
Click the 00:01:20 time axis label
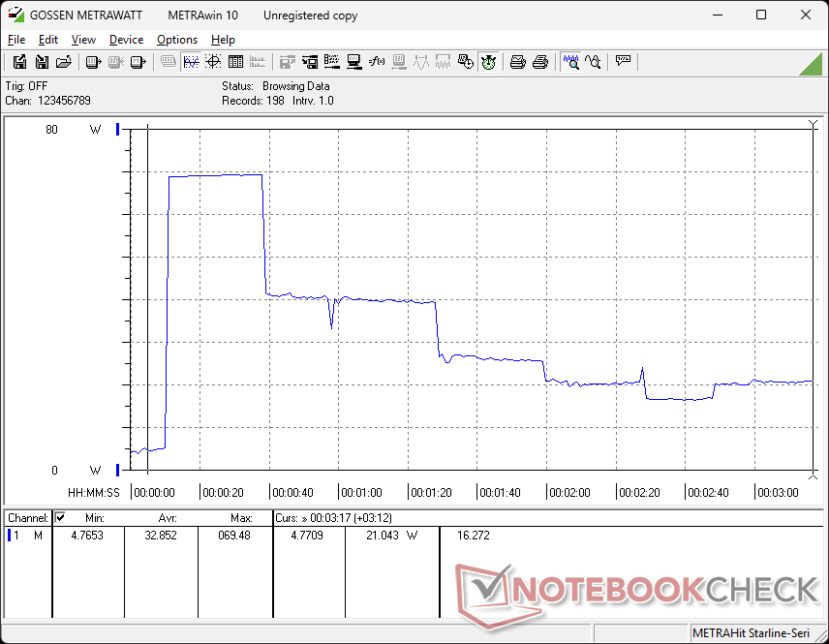pos(430,492)
